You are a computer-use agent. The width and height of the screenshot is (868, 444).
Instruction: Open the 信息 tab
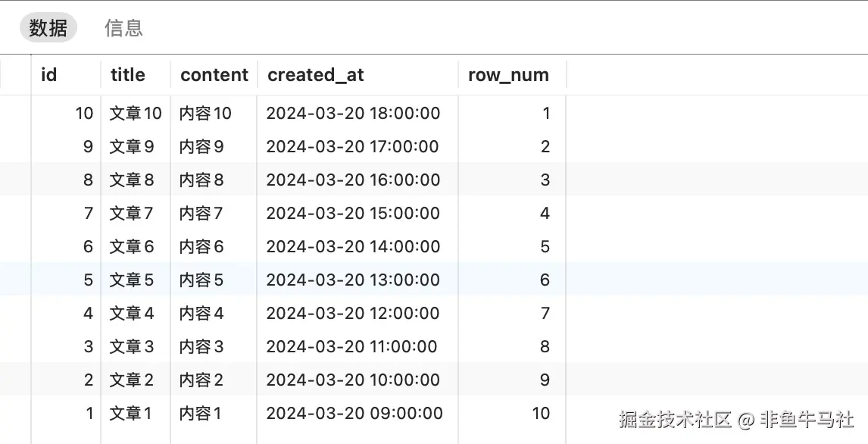(123, 29)
